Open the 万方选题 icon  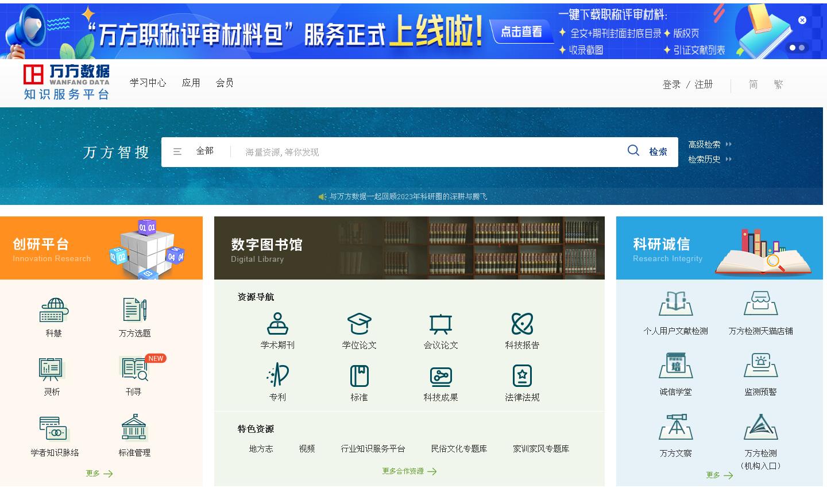coord(135,311)
